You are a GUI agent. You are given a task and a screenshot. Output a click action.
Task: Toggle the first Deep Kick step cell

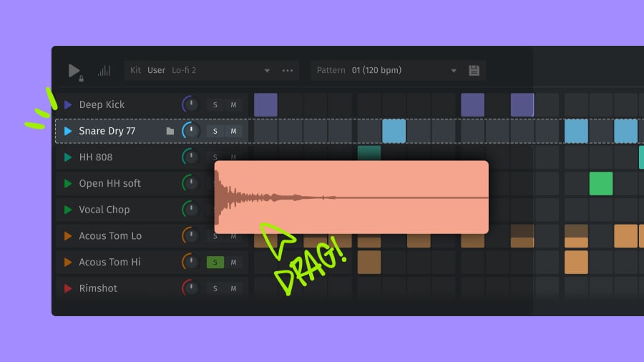click(265, 104)
